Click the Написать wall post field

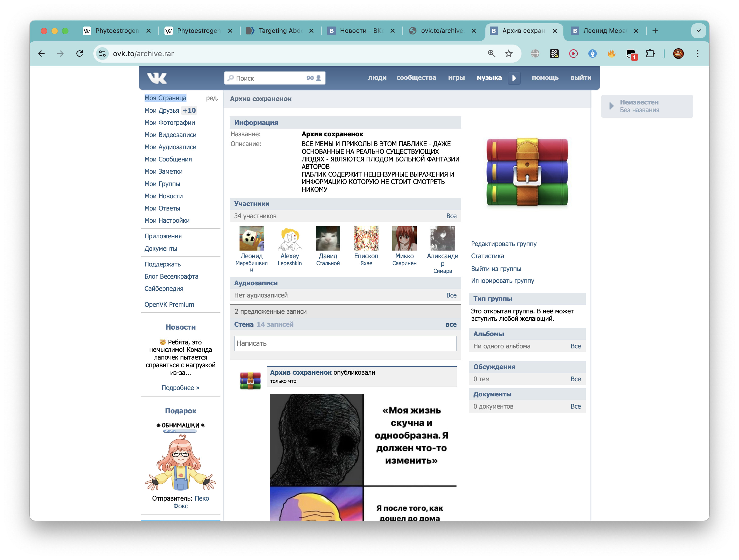(x=345, y=343)
